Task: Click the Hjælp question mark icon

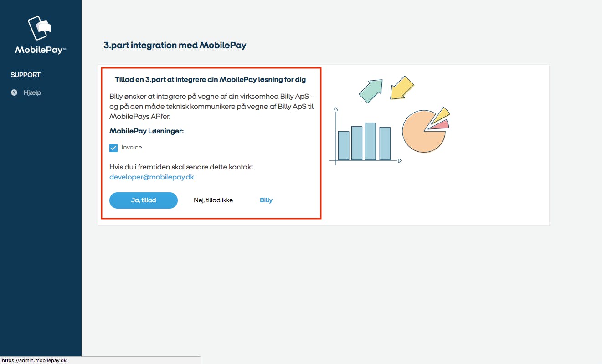Action: (x=14, y=92)
